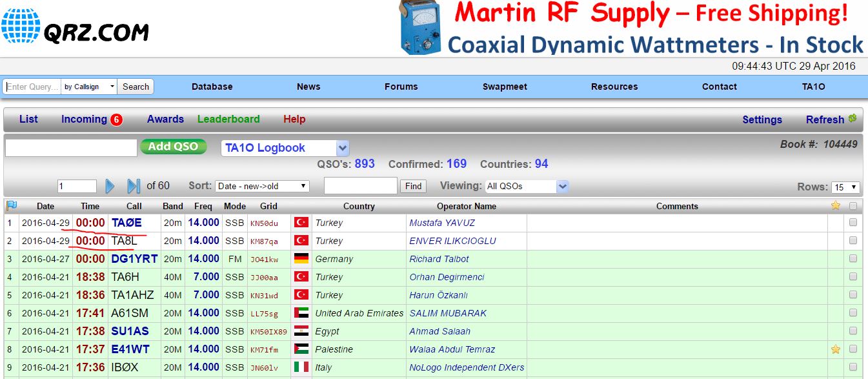The width and height of the screenshot is (868, 379).
Task: Open the TA1O Logbook selector dropdown
Action: pyautogui.click(x=285, y=148)
